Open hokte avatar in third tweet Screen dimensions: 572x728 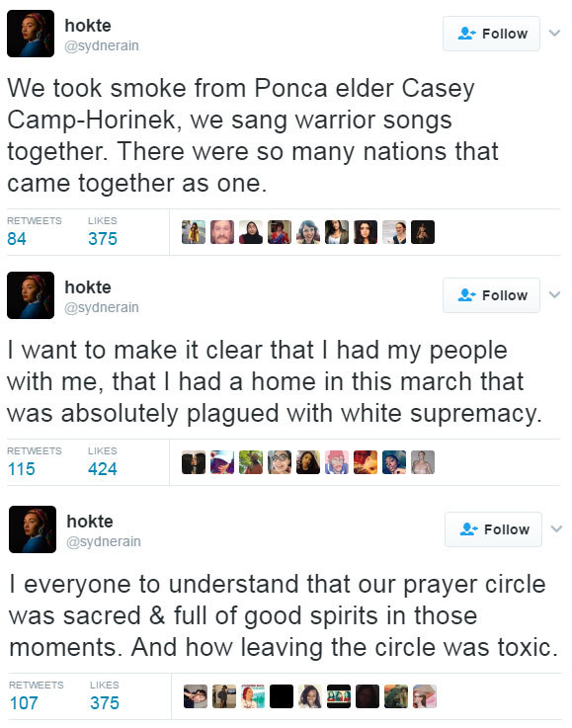click(33, 529)
